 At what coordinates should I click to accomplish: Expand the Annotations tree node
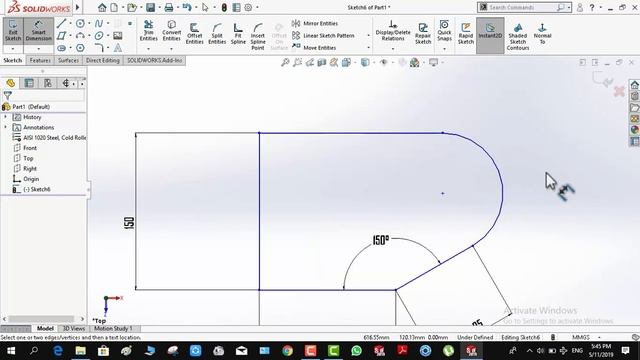pyautogui.click(x=5, y=127)
